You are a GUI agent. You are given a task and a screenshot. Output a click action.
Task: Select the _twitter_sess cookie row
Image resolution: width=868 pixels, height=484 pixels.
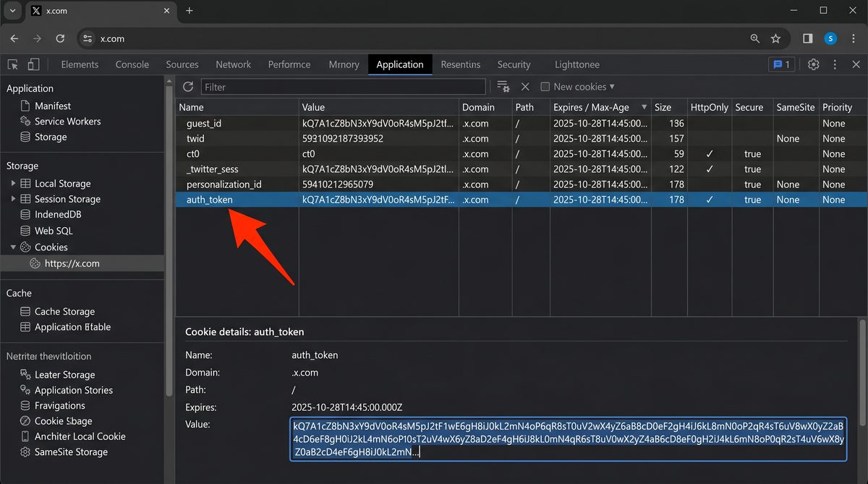point(519,169)
